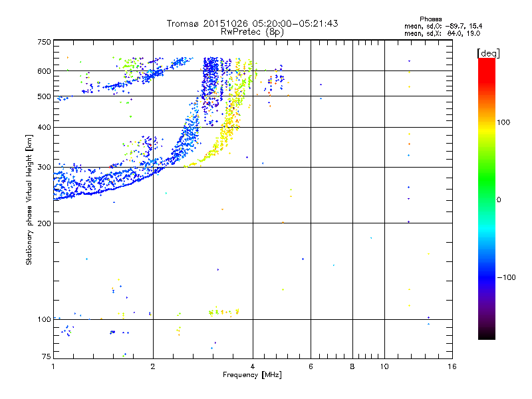Select the "RwPretec (8p)" subtitle

pyautogui.click(x=252, y=32)
